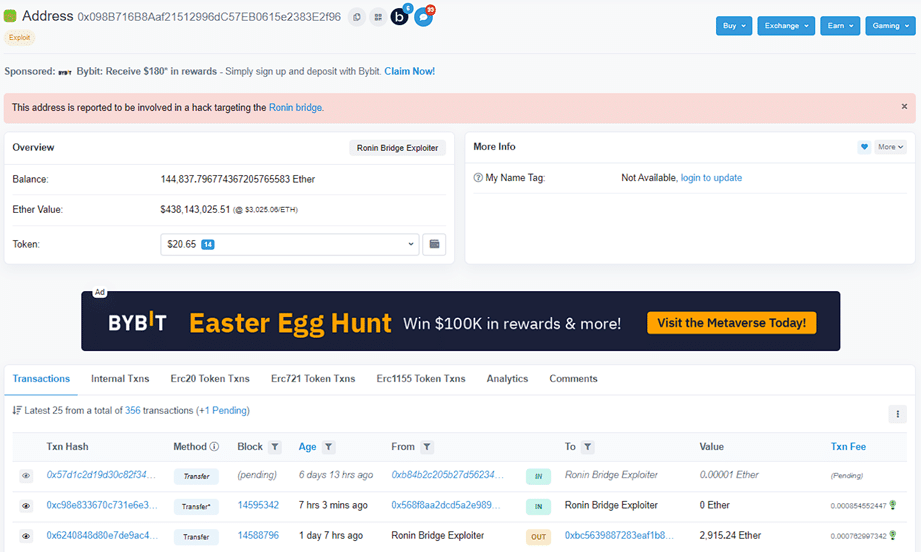This screenshot has width=921, height=552.
Task: Open the Buy dropdown menu
Action: tap(733, 26)
